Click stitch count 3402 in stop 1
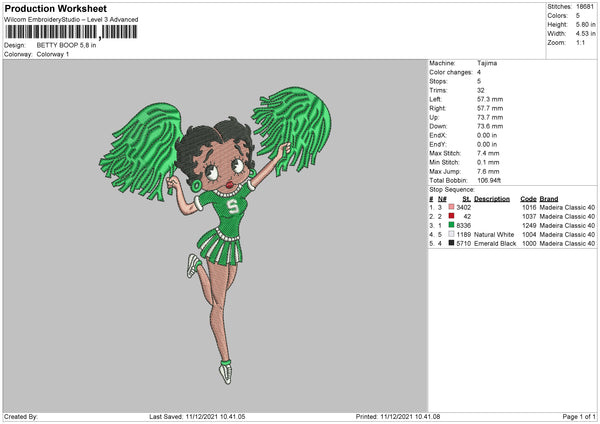Screen dimensions: 600x424 (x=463, y=207)
